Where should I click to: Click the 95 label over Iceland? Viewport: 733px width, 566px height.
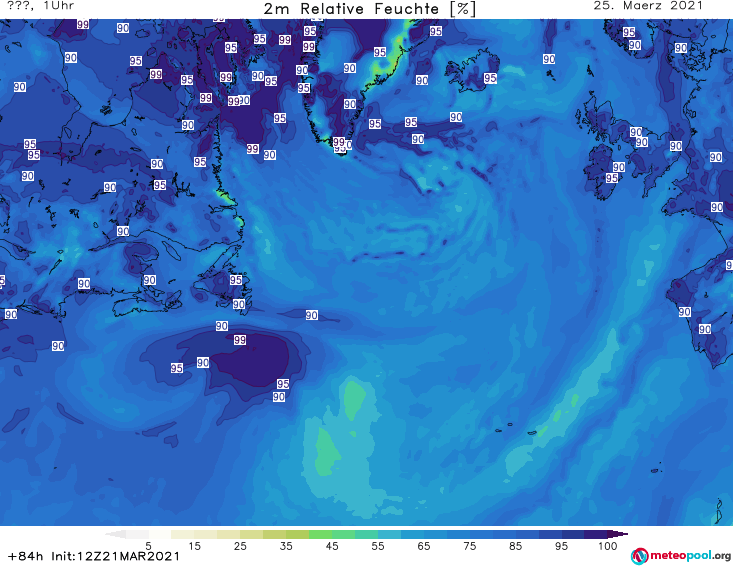tap(490, 78)
